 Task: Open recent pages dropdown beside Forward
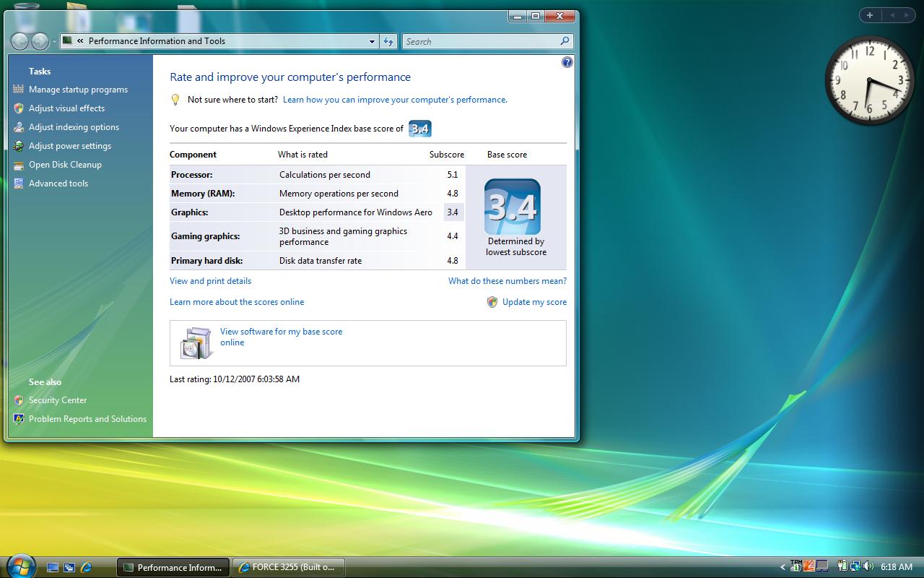point(54,42)
